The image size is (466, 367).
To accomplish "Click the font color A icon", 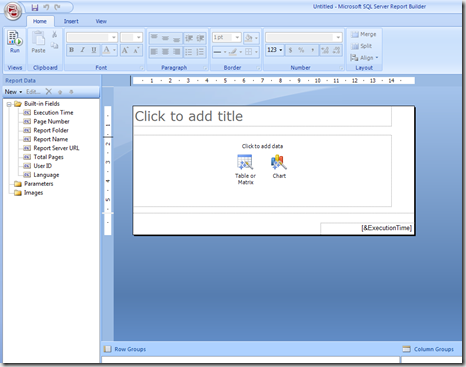I will tap(106, 50).
